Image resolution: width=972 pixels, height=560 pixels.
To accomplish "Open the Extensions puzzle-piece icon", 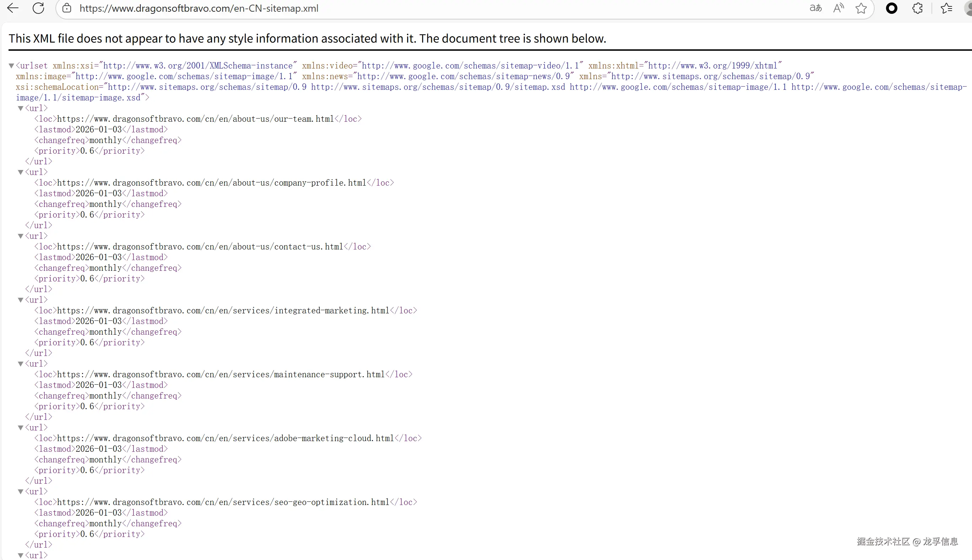I will click(917, 8).
